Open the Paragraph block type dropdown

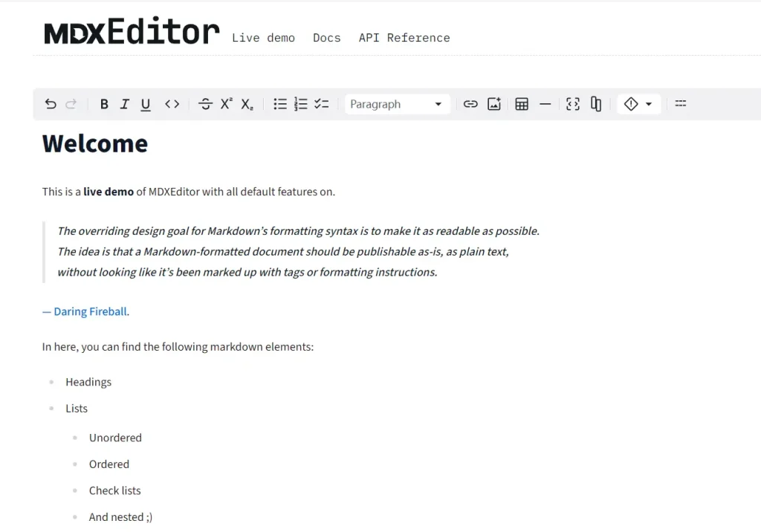[397, 104]
